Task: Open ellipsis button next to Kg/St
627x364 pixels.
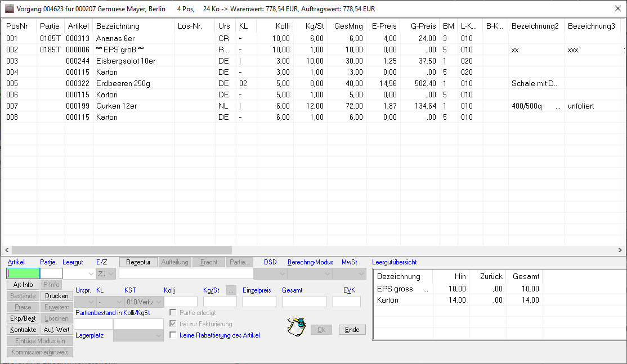Action: click(x=231, y=290)
